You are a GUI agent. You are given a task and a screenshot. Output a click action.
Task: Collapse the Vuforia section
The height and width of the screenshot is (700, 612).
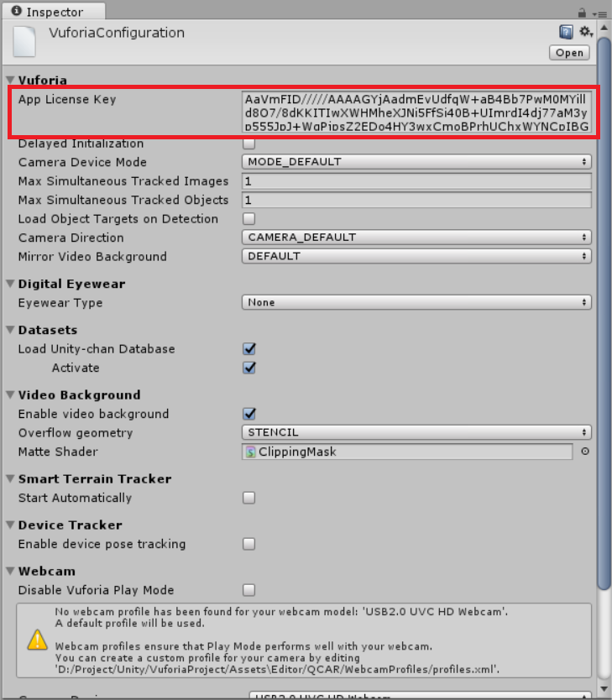click(x=11, y=80)
